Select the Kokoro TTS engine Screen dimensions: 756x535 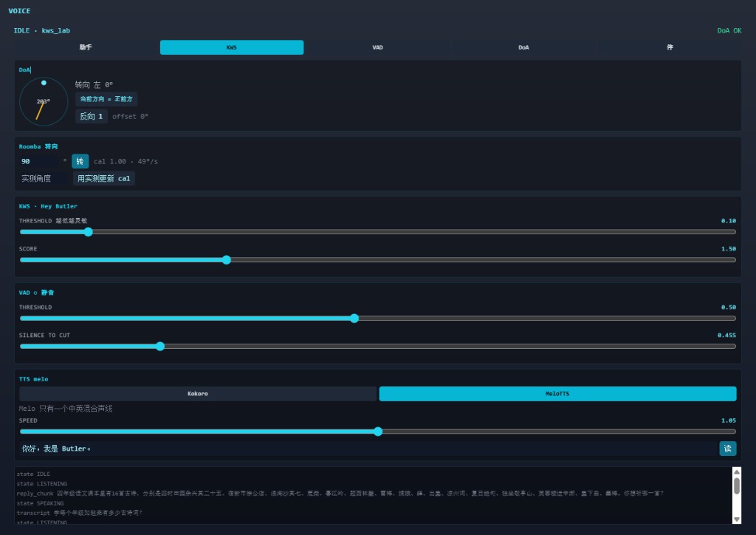(198, 394)
